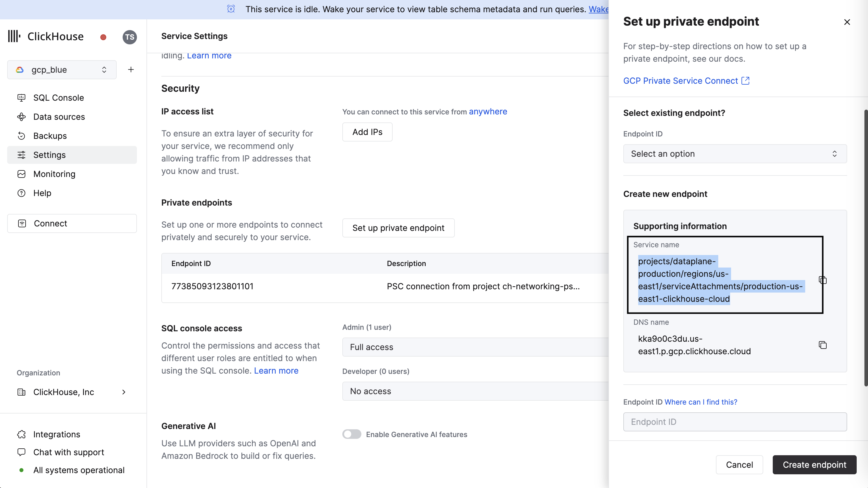Go to Data sources page
The height and width of the screenshot is (488, 868).
(x=72, y=117)
